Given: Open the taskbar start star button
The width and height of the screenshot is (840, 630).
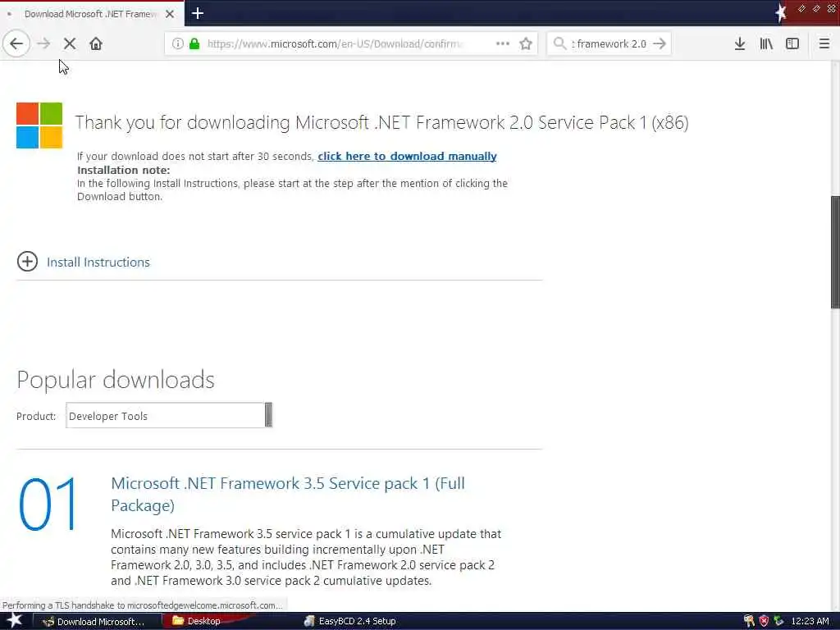Looking at the screenshot, I should point(15,621).
